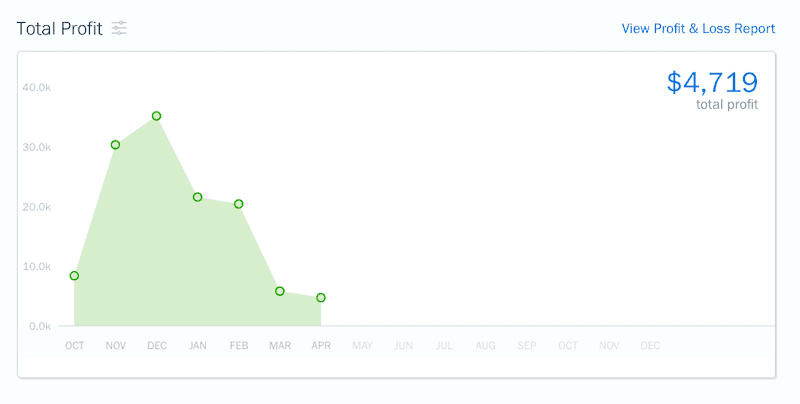Viewport: 800px width, 404px height.
Task: Click the greyed-out AUG axis label
Action: 485,346
